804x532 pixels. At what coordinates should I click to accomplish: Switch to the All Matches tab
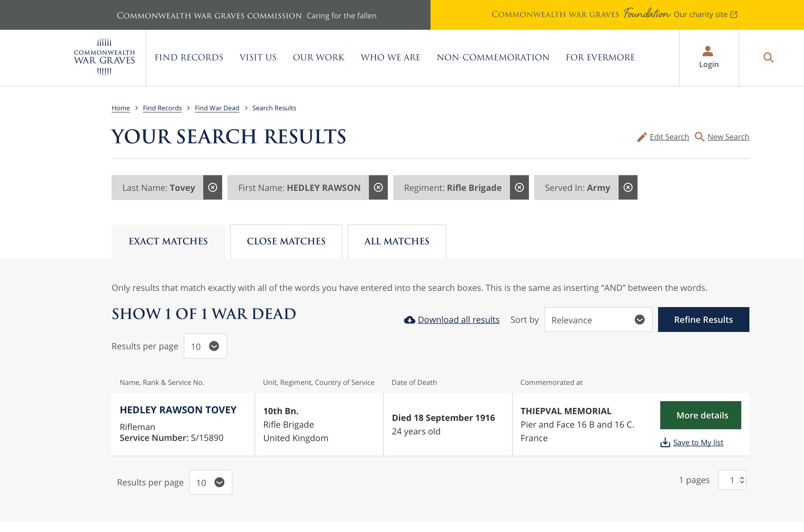(x=397, y=242)
